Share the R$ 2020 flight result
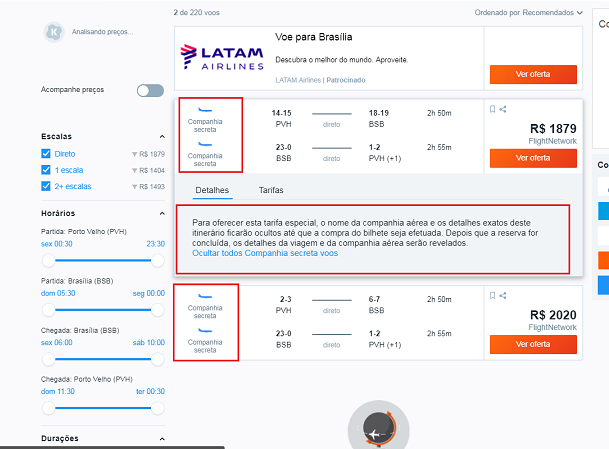609x449 pixels. tap(503, 296)
